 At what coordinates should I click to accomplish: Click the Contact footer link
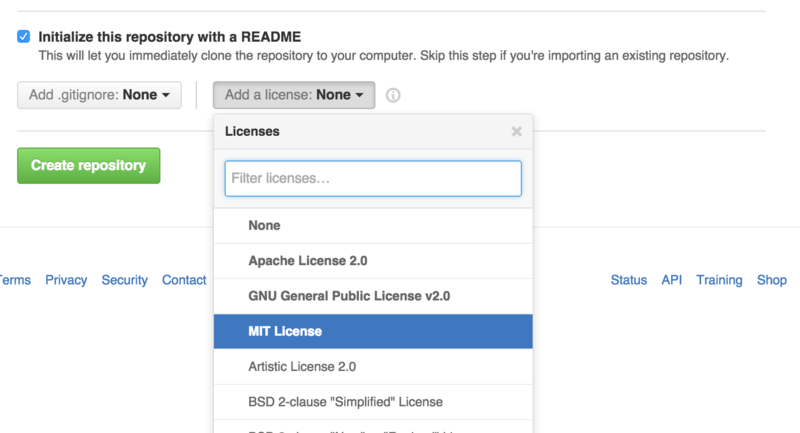[x=184, y=280]
